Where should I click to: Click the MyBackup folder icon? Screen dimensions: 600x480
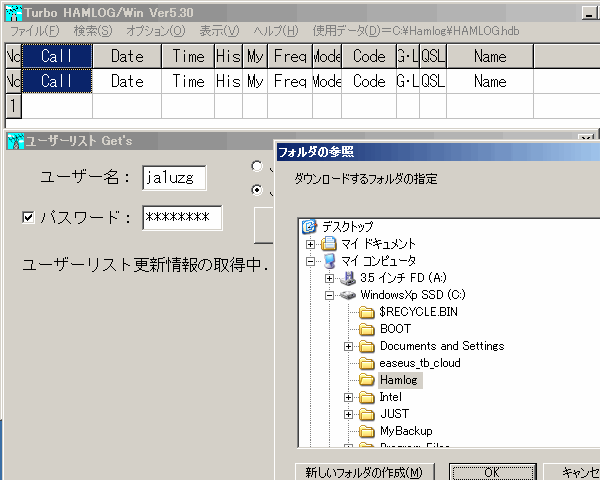(x=367, y=431)
